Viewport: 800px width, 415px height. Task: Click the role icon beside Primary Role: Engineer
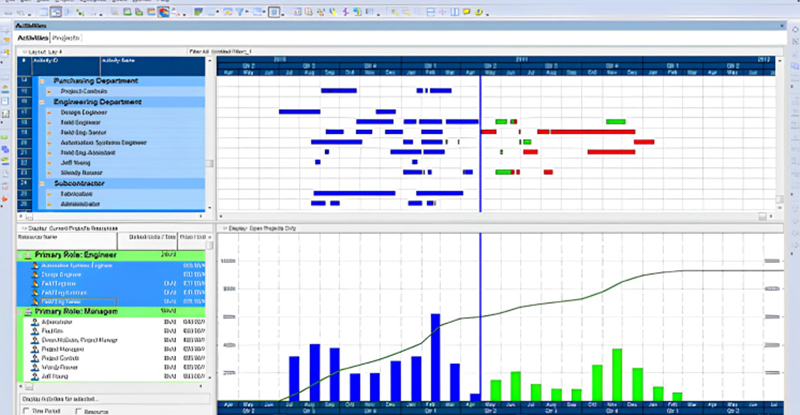[x=27, y=255]
